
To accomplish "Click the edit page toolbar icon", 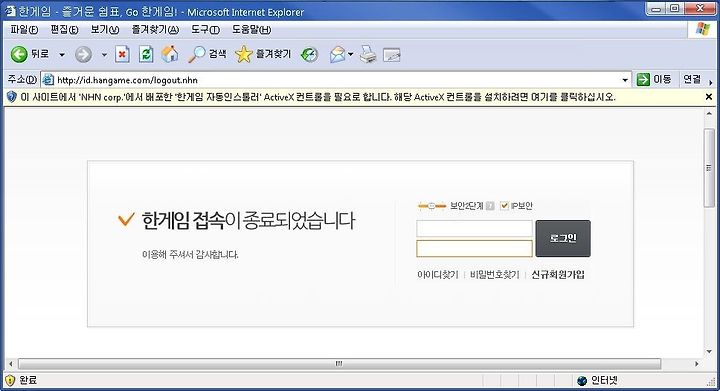I will [x=392, y=55].
